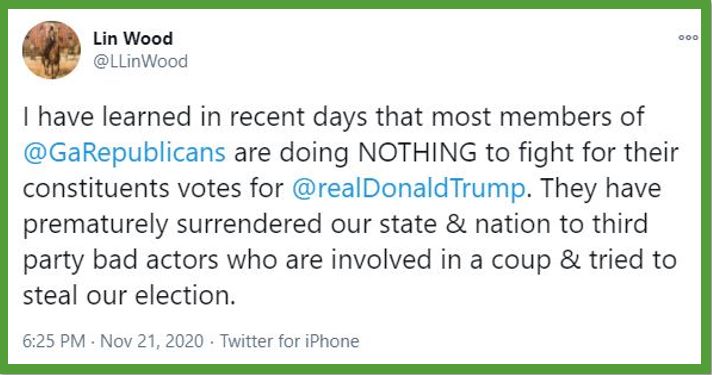Click the text "steal our election."
This screenshot has height=375, width=712.
point(129,296)
